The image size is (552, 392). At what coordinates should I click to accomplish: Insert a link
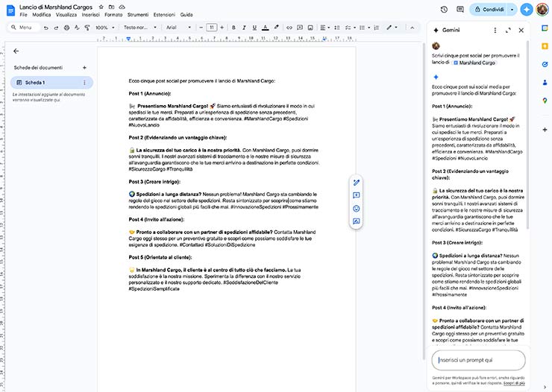tap(289, 28)
